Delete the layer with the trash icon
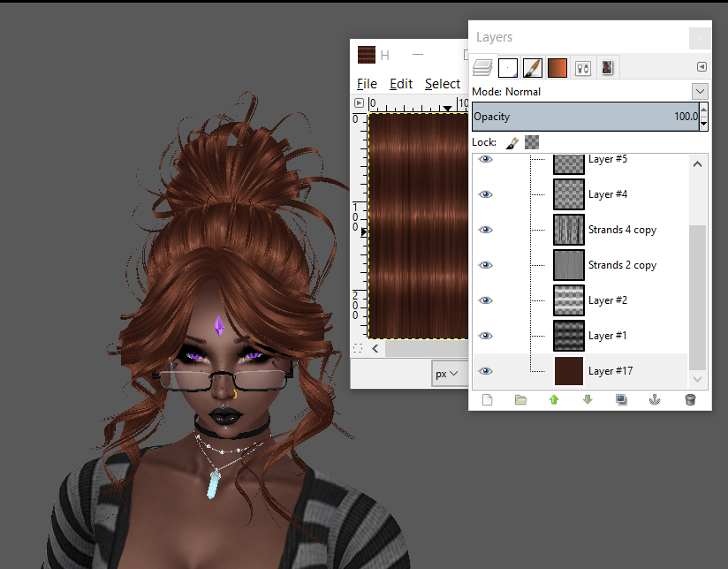728x569 pixels. [690, 400]
